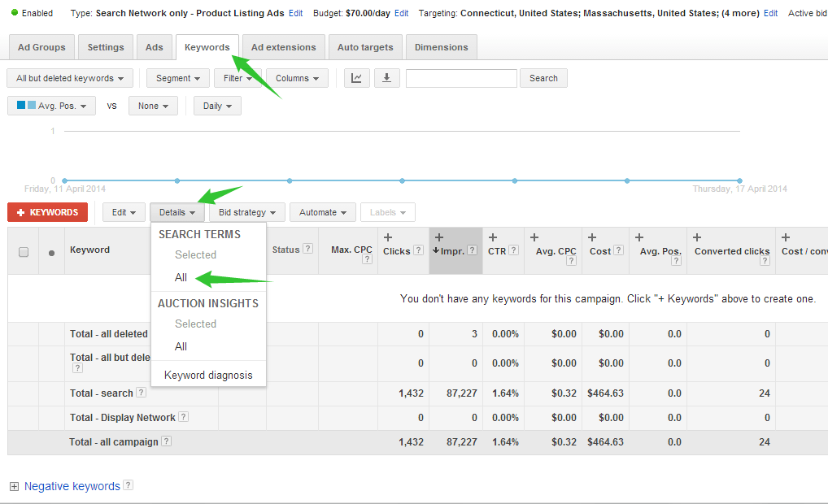
Task: Click help icon beside Negative keywords
Action: click(128, 485)
